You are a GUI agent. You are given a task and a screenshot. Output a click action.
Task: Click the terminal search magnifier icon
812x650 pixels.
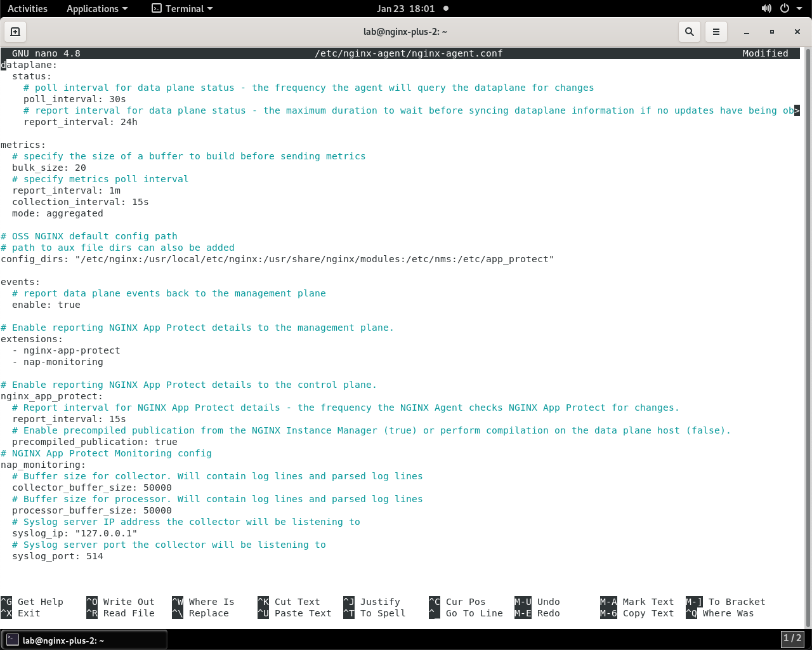(690, 32)
